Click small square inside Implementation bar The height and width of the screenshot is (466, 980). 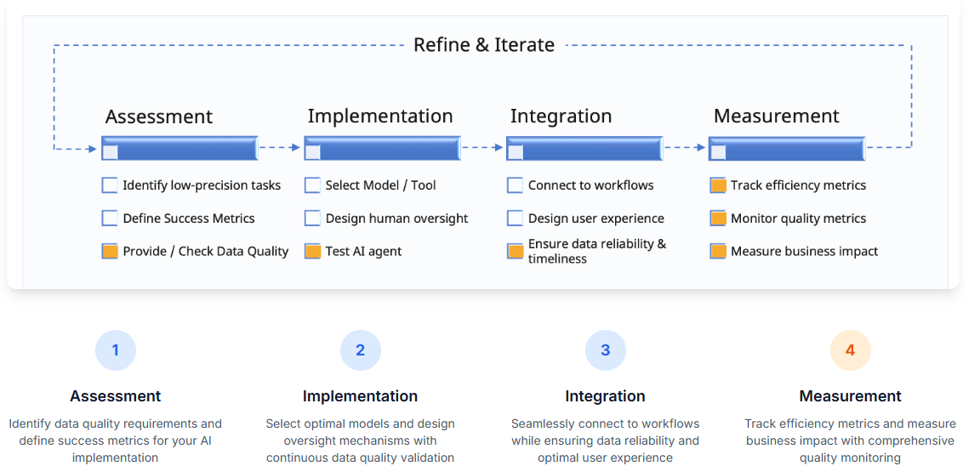click(x=312, y=152)
